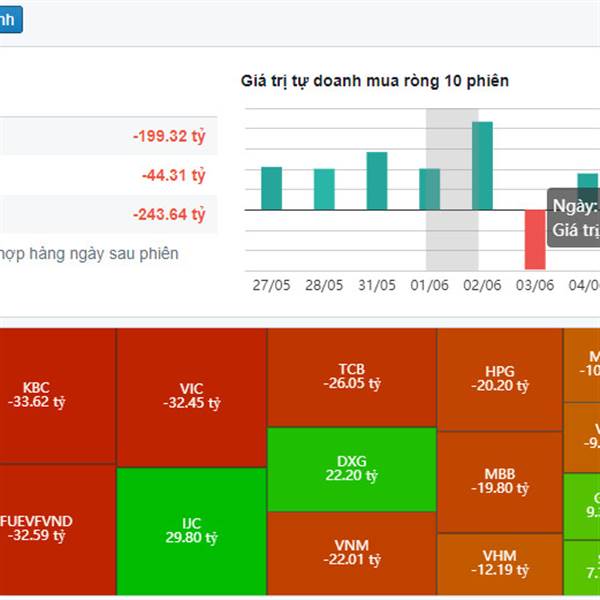This screenshot has height=600, width=600.
Task: Open the TCB -26.05 tỷ tile
Action: coord(352,377)
